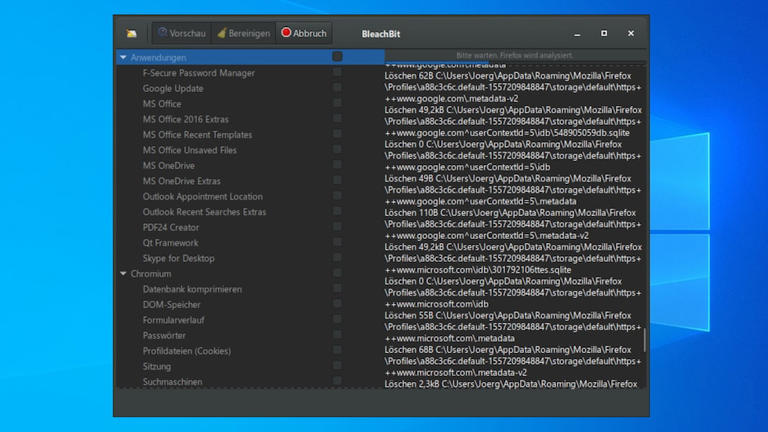Open the BleachBit menu icon in the toolbar
Viewport: 768px width, 432px height.
pos(131,33)
